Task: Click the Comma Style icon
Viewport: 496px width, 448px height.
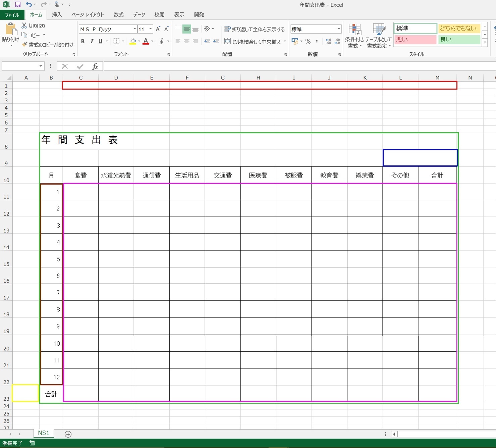Action: point(316,41)
